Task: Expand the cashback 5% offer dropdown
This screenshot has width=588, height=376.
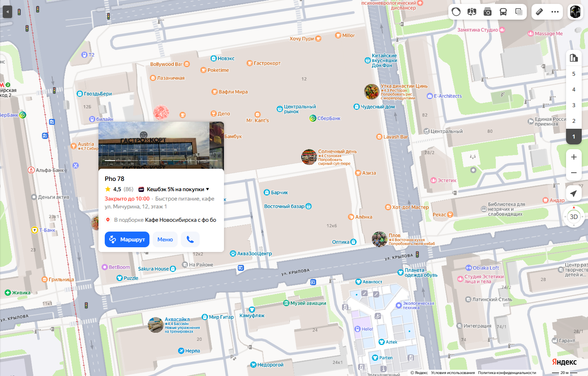Action: click(x=174, y=189)
